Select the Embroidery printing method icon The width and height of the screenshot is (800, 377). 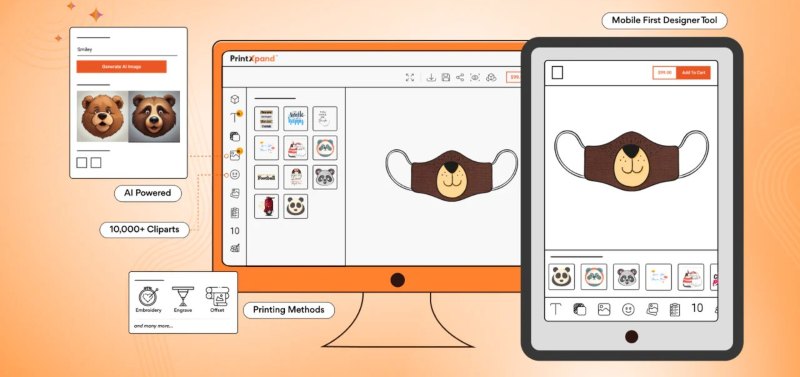point(148,296)
